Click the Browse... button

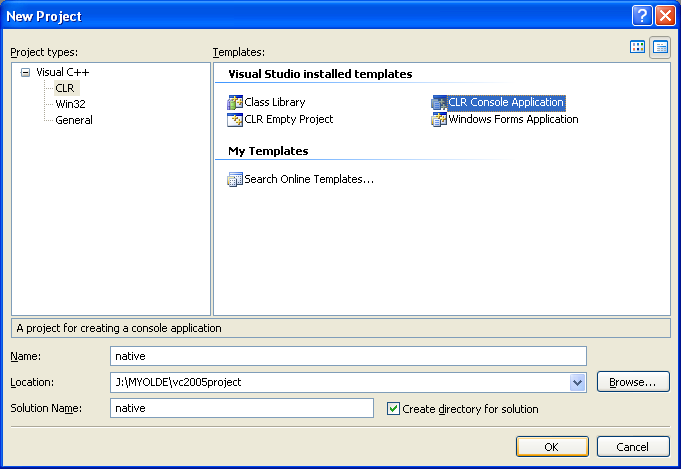click(633, 382)
